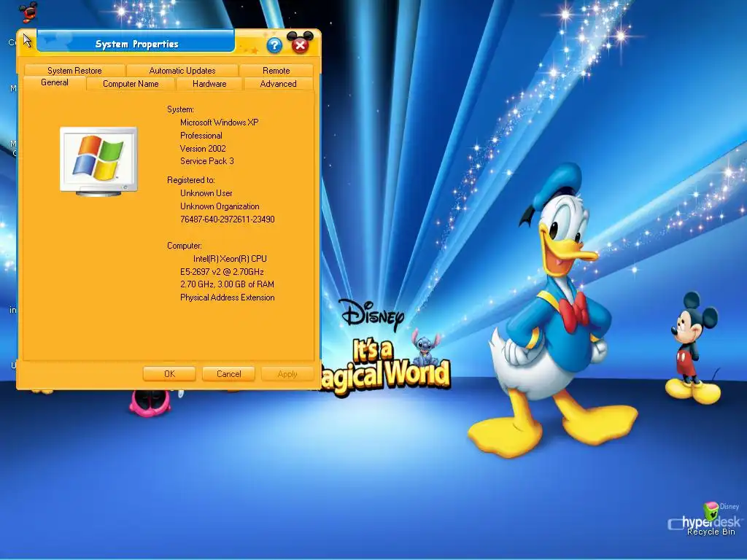Click the Windows XP logo monitor image
The height and width of the screenshot is (560, 747).
[x=98, y=161]
